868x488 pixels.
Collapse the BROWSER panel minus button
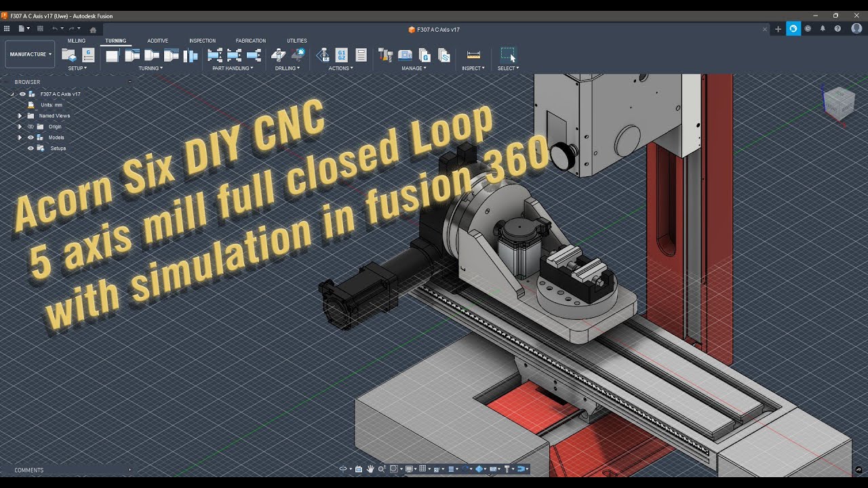point(130,82)
